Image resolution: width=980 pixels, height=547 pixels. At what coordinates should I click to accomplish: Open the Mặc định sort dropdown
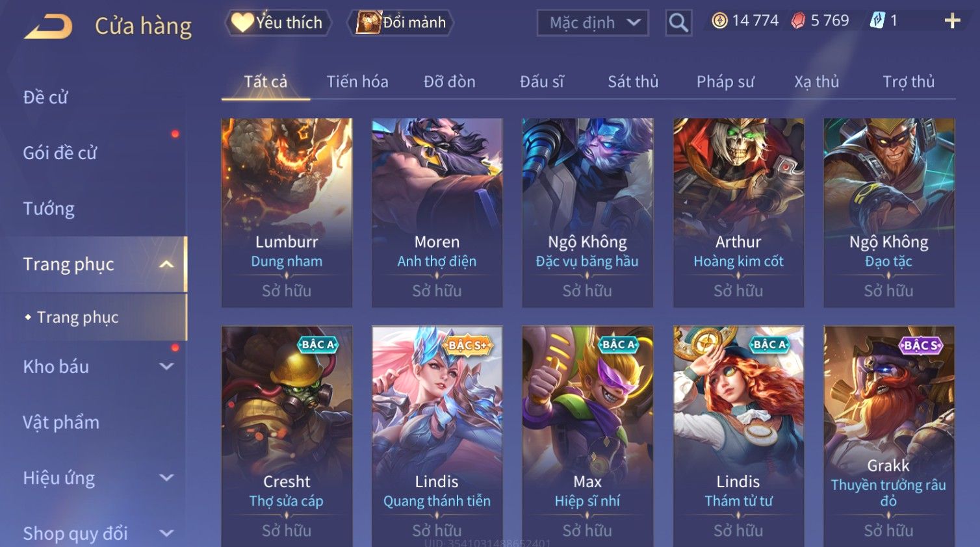click(593, 23)
